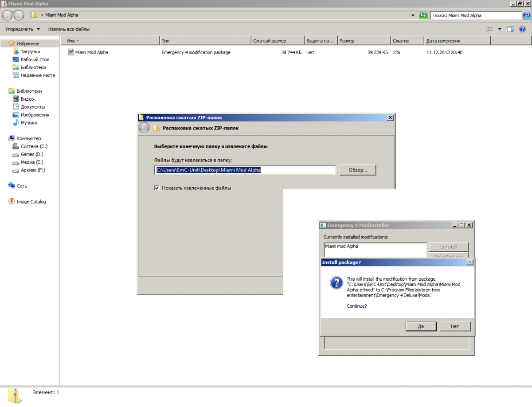Open the view options dropdown arrow

coord(499,29)
